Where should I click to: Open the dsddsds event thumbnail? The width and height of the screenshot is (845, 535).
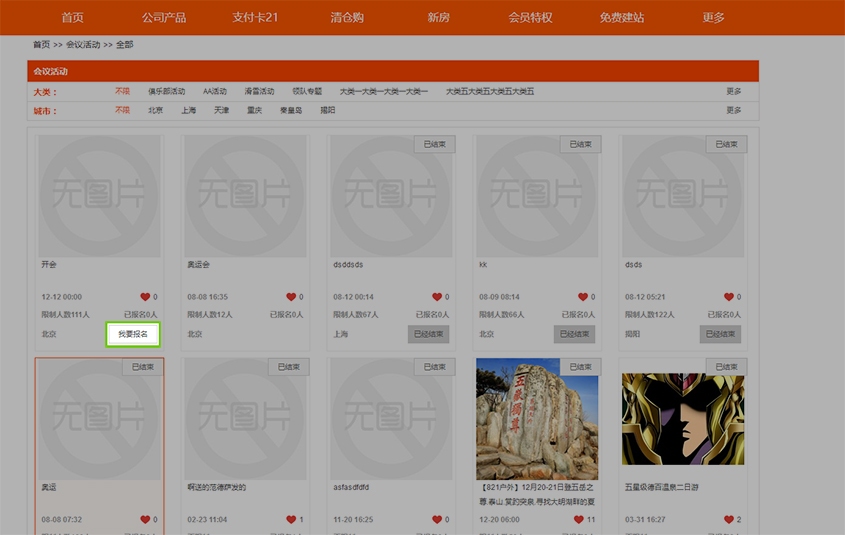(391, 196)
